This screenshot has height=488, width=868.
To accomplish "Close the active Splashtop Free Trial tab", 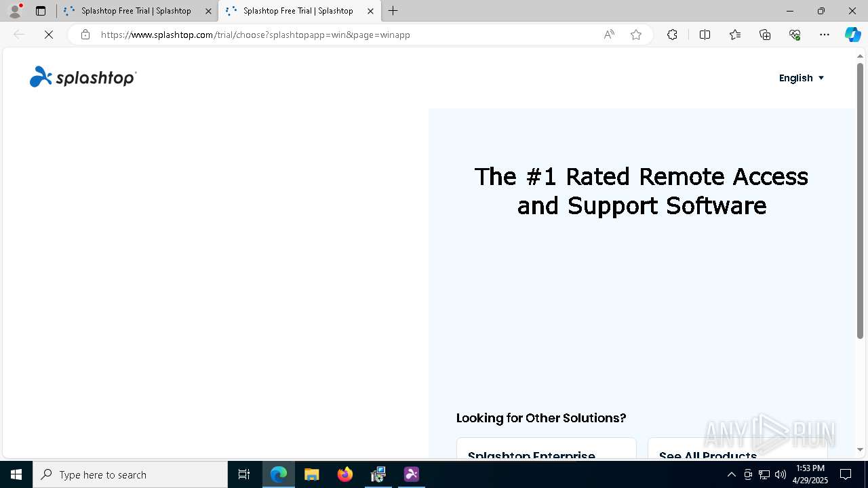I will click(x=370, y=11).
